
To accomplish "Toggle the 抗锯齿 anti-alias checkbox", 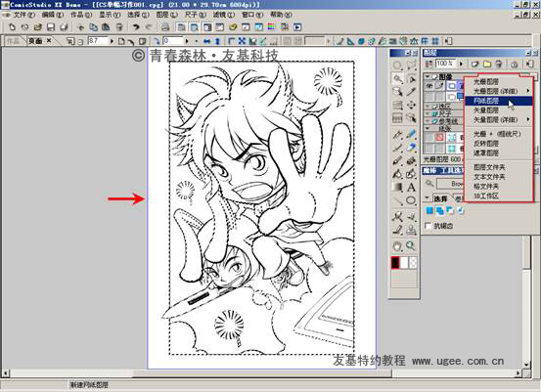I will coord(428,226).
